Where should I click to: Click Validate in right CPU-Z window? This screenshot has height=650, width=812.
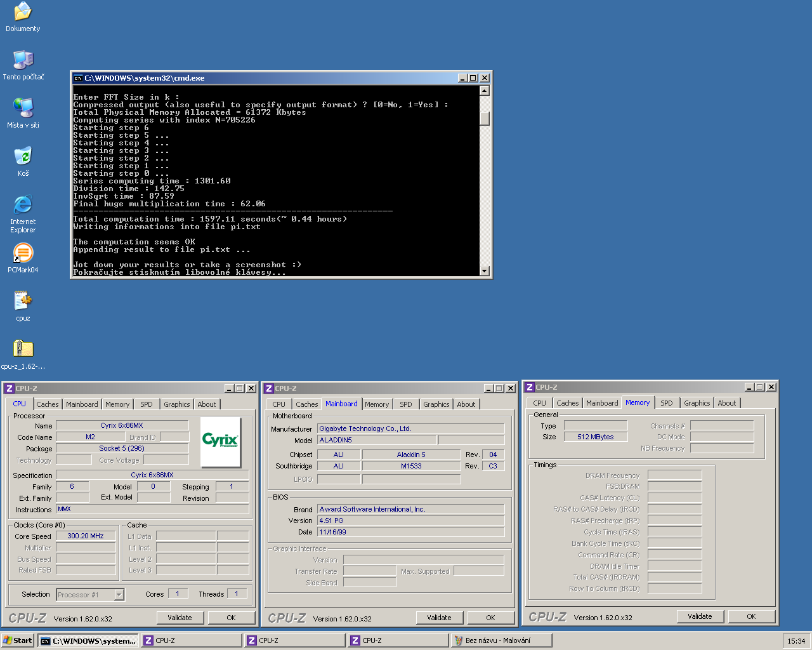700,616
